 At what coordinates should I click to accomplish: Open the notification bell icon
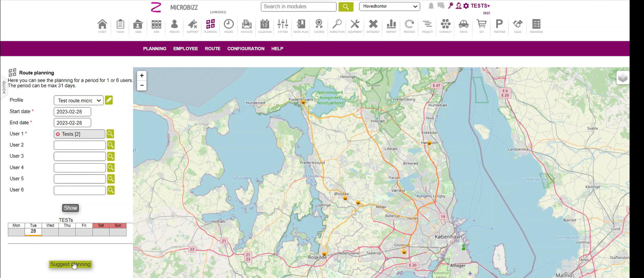coord(431,6)
